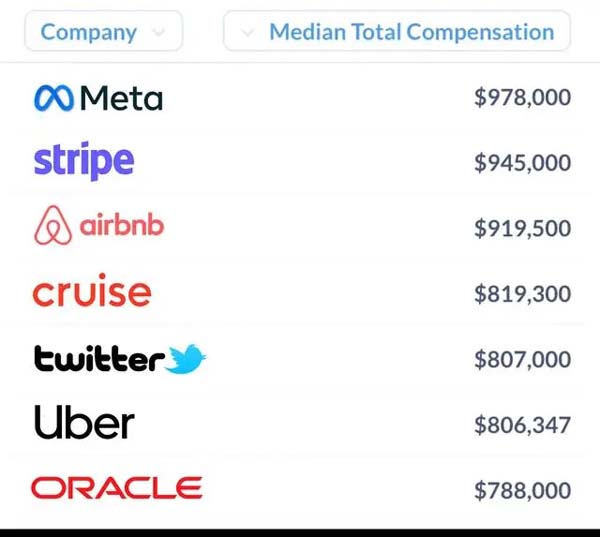Open the Company column filter
The width and height of the screenshot is (600, 537).
tap(103, 31)
